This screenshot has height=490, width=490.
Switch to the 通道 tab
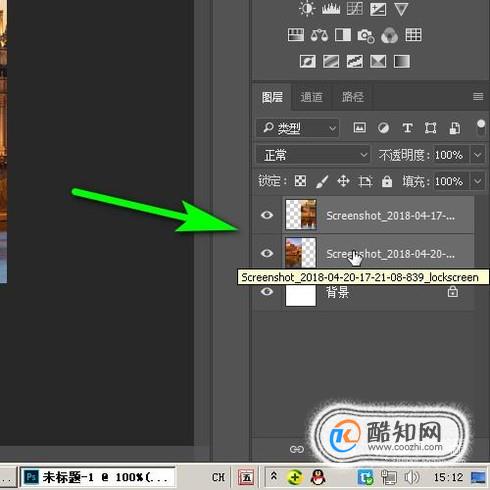312,97
